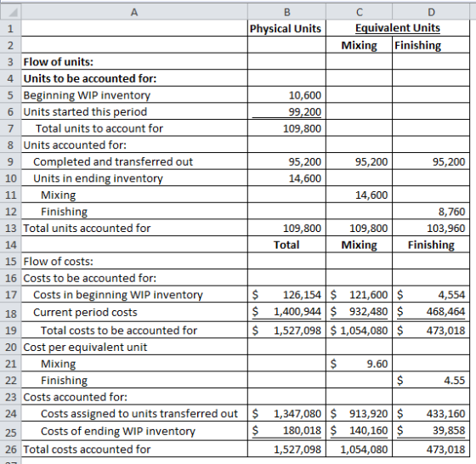
Task: Select row 26 header
Action: pyautogui.click(x=10, y=450)
